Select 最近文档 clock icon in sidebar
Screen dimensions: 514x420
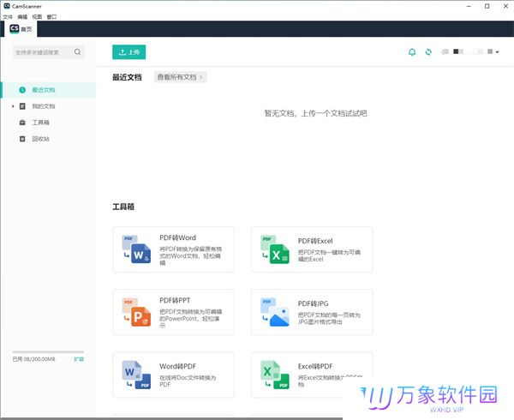point(22,90)
